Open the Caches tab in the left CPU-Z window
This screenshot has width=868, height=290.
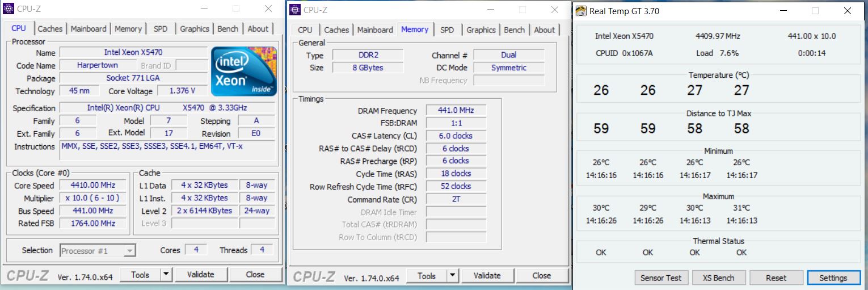(x=50, y=28)
